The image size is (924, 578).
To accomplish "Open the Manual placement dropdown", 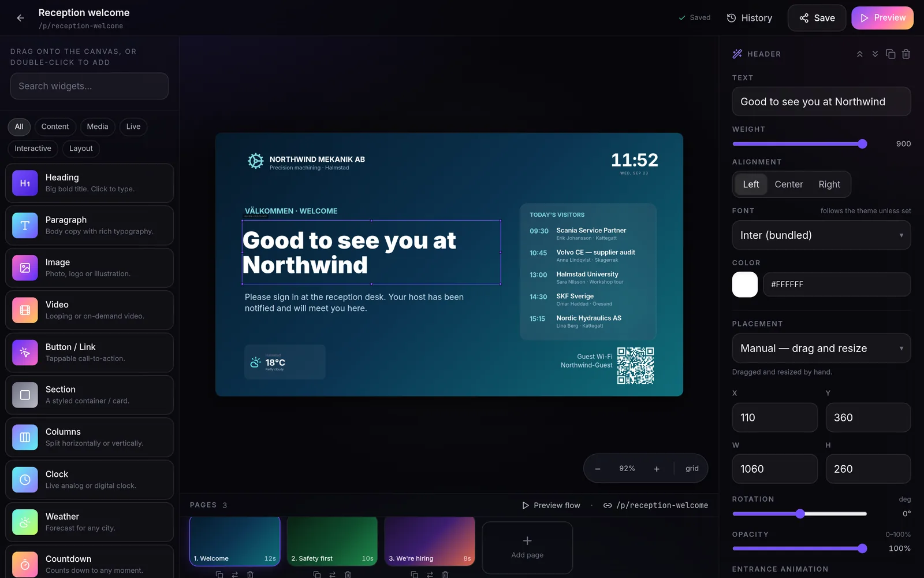I will (821, 348).
